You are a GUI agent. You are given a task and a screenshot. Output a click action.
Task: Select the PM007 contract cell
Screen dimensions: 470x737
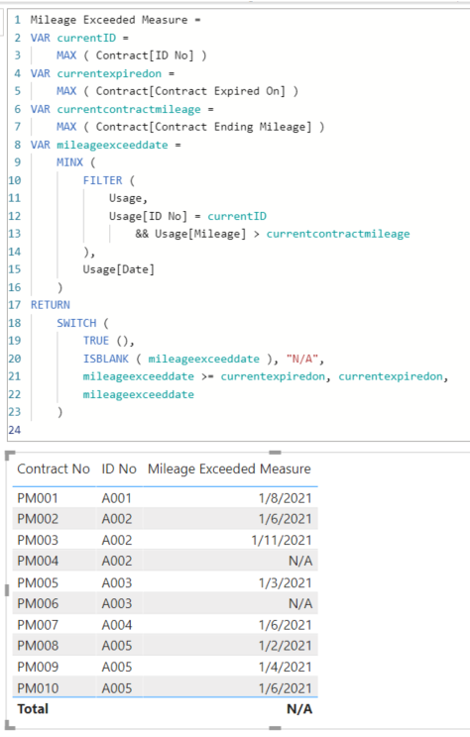(38, 625)
